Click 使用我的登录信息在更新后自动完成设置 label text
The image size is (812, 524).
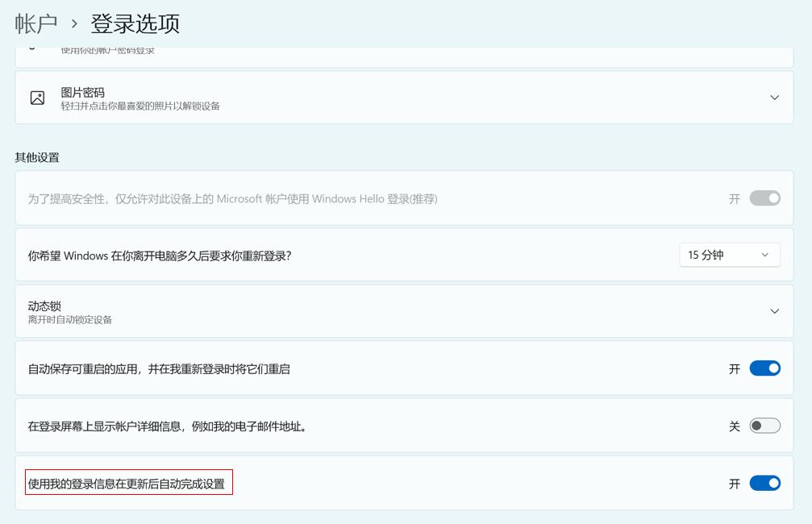click(x=127, y=484)
